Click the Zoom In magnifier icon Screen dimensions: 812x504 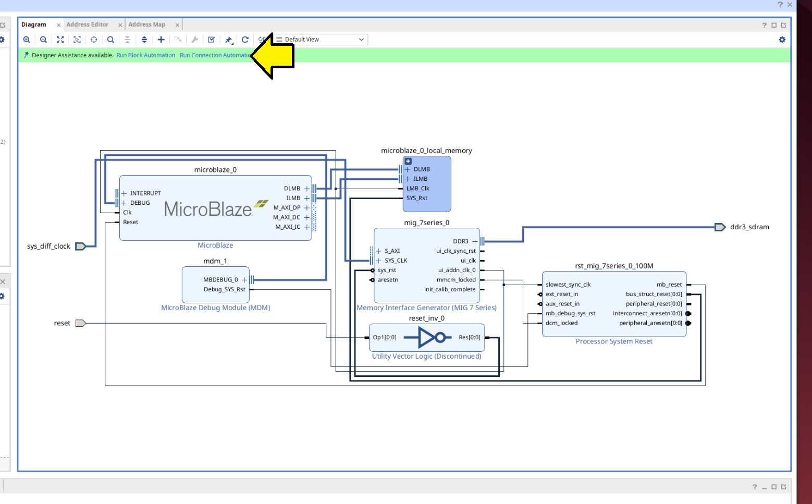tap(27, 40)
